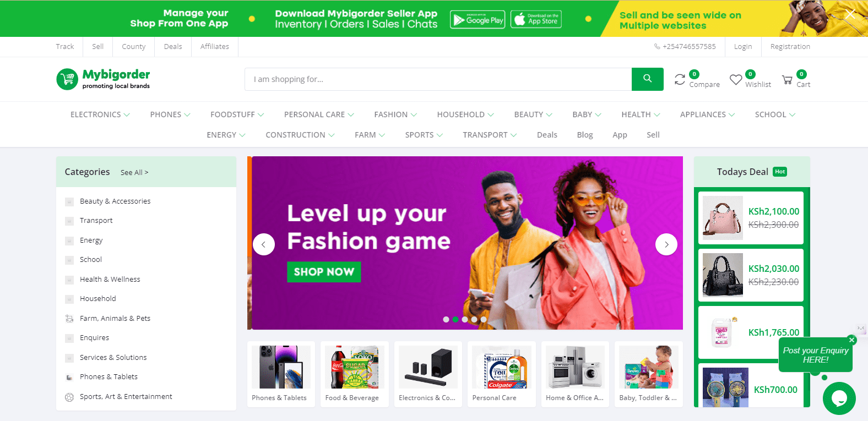Go to next banner slide arrow
Viewport: 868px width, 421px height.
[x=666, y=244]
